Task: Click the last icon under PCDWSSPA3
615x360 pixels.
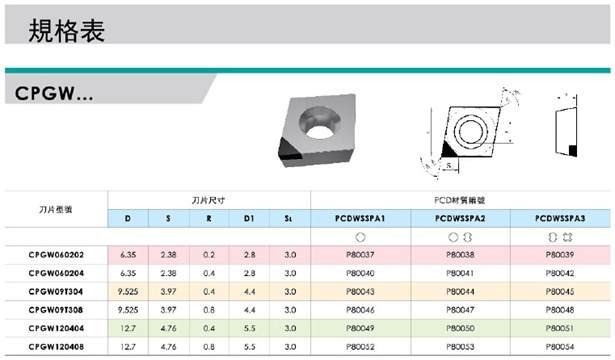Action: (568, 237)
